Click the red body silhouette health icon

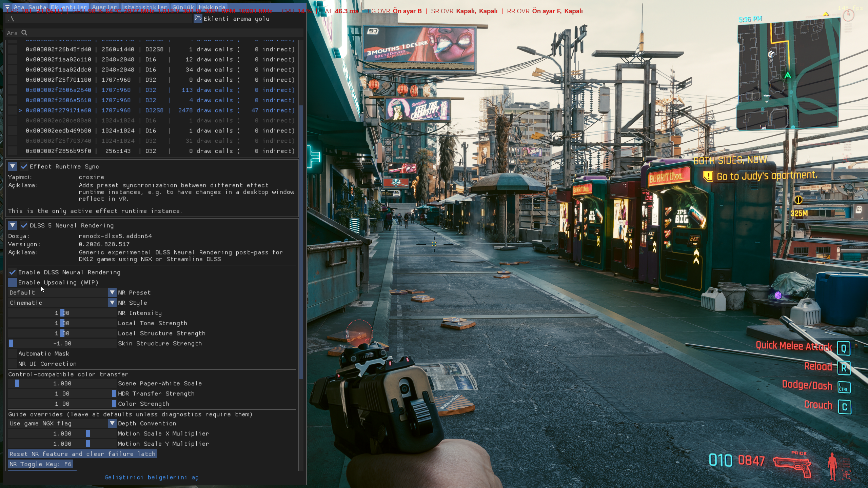832,466
